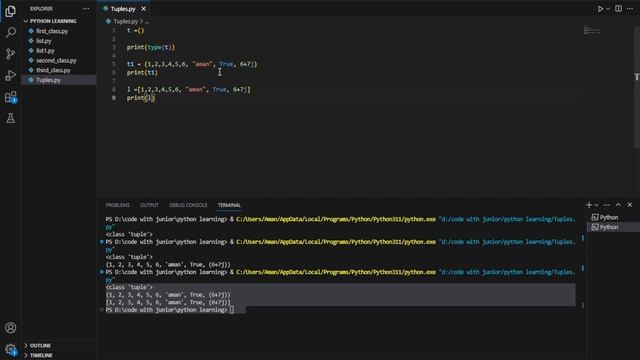Viewport: 640px width, 360px height.
Task: Click the terminal prompt input cursor
Action: tap(232, 310)
